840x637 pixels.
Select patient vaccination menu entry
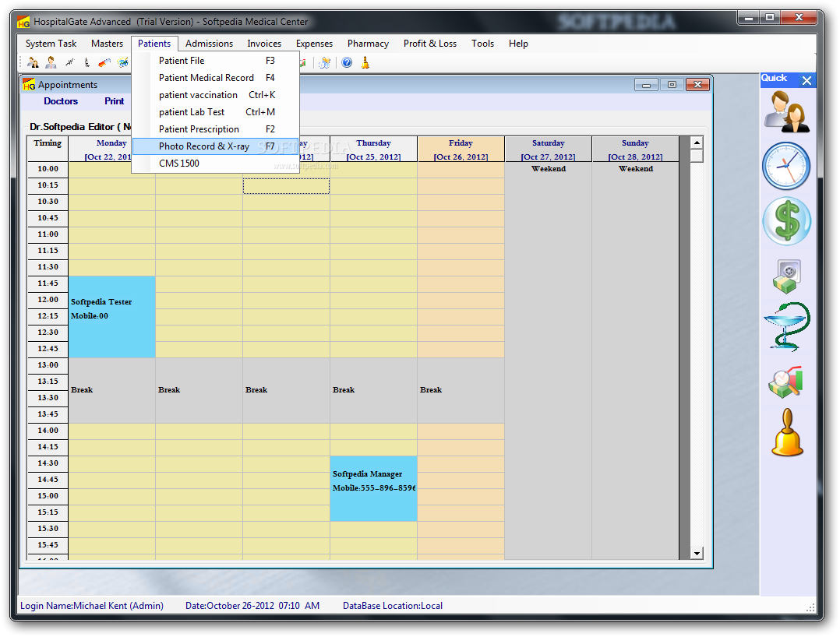tap(215, 95)
